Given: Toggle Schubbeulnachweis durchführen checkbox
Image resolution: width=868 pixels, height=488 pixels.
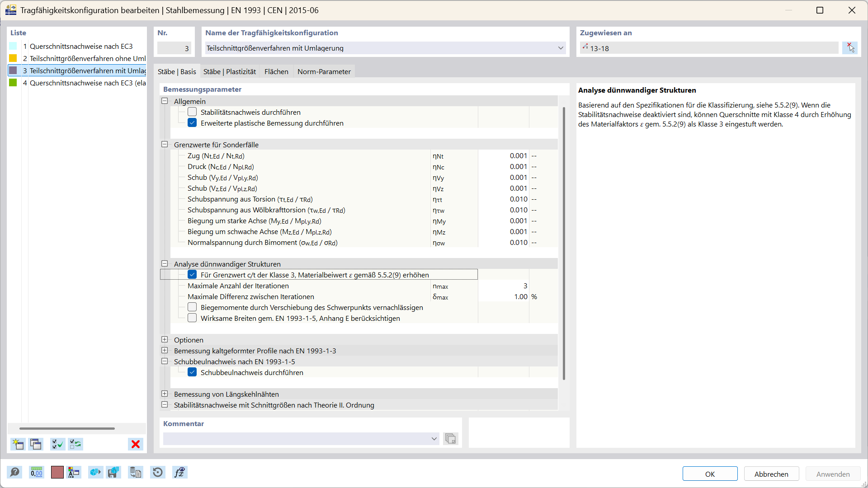Looking at the screenshot, I should click(x=192, y=372).
